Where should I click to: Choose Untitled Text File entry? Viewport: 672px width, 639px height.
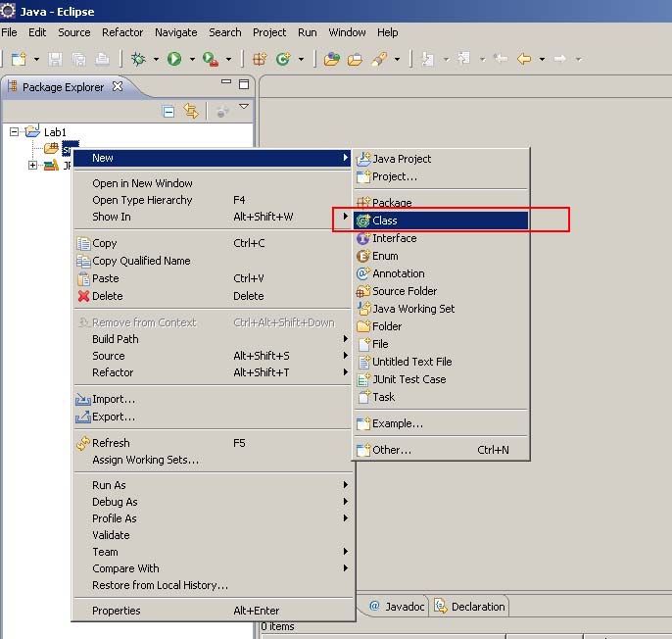click(441, 362)
